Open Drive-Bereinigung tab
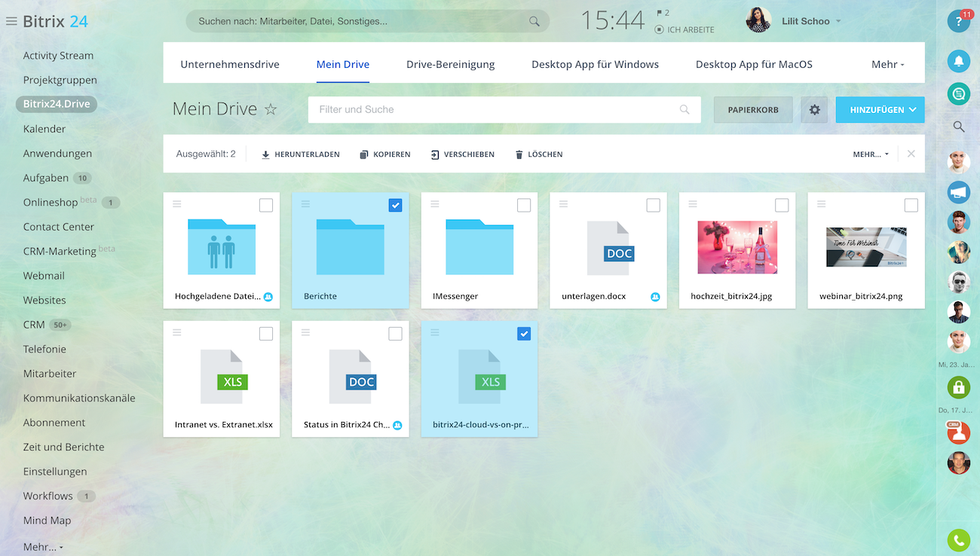The height and width of the screenshot is (556, 980). click(x=451, y=64)
